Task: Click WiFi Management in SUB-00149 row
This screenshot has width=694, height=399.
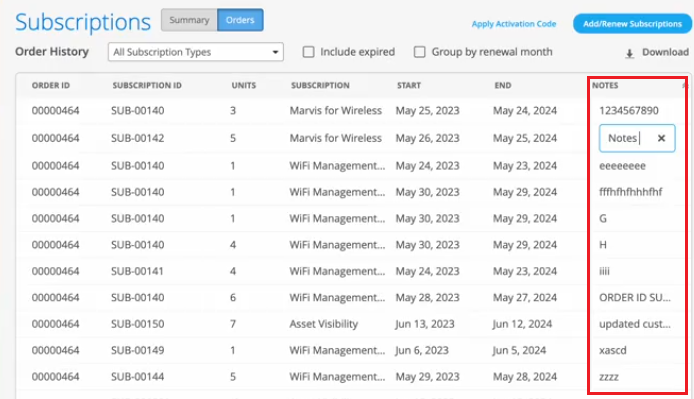Action: click(x=337, y=350)
